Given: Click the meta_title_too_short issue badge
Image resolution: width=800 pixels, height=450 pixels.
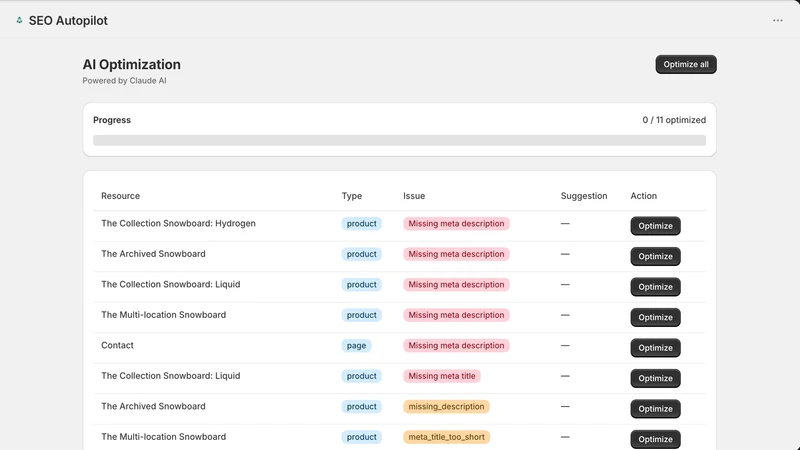Looking at the screenshot, I should (x=446, y=437).
